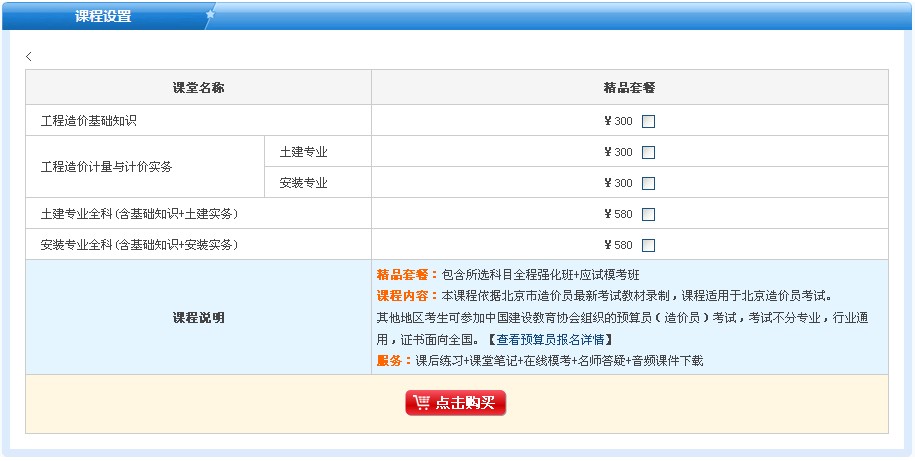Toggle the 安装专业全科 ¥580 checkbox
Viewport: 915px width, 461px height.
click(648, 246)
